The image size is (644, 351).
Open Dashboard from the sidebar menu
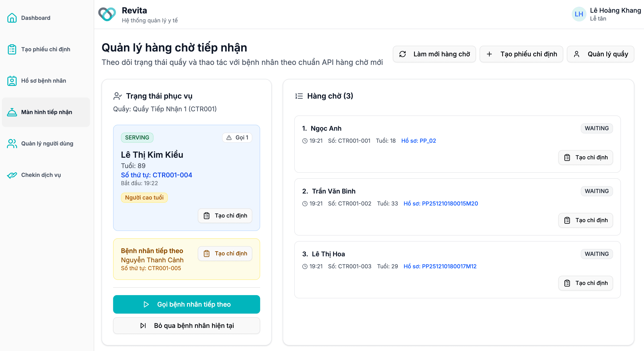pyautogui.click(x=46, y=18)
